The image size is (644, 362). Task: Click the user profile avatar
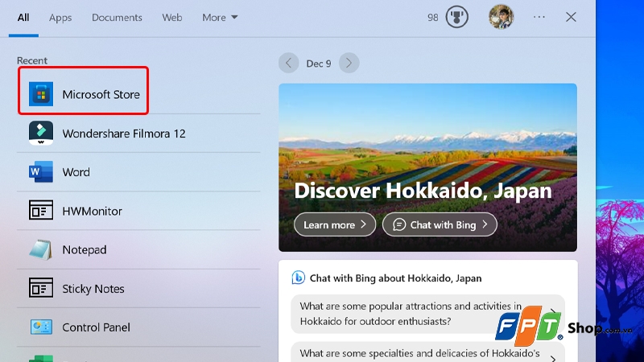pyautogui.click(x=501, y=17)
